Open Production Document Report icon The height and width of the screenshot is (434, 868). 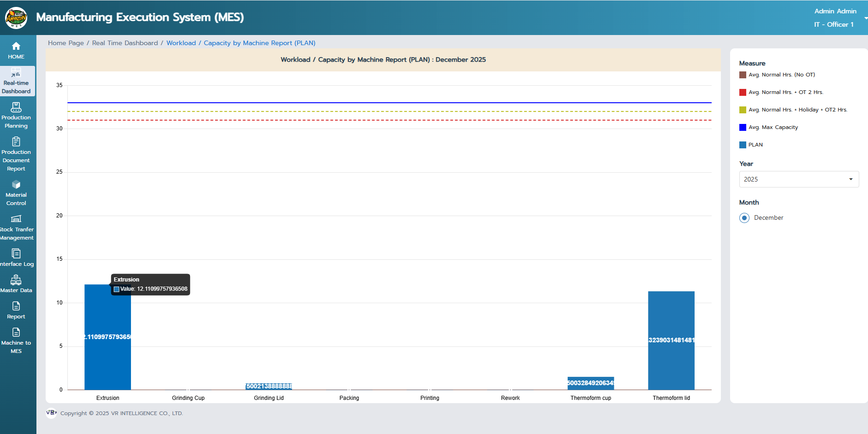pos(16,141)
